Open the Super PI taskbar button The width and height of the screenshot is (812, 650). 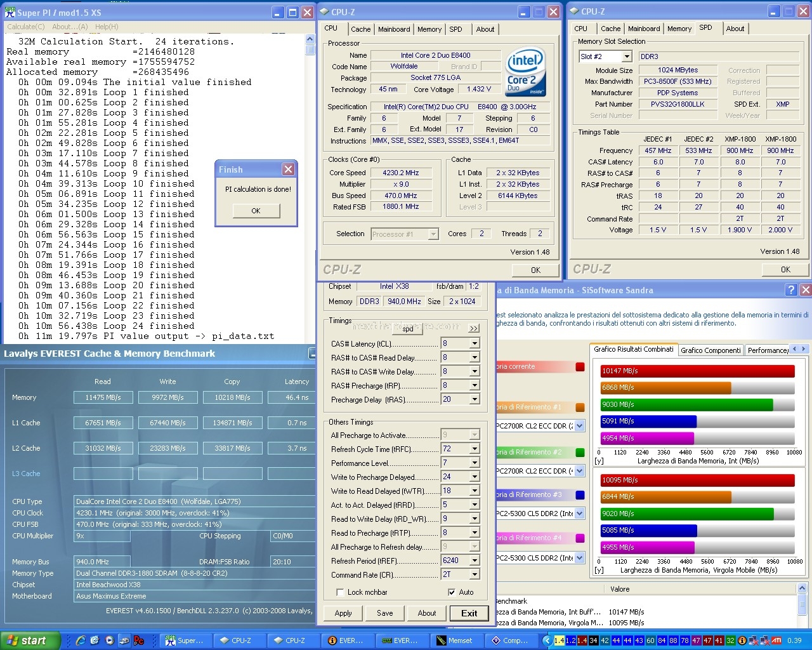185,640
